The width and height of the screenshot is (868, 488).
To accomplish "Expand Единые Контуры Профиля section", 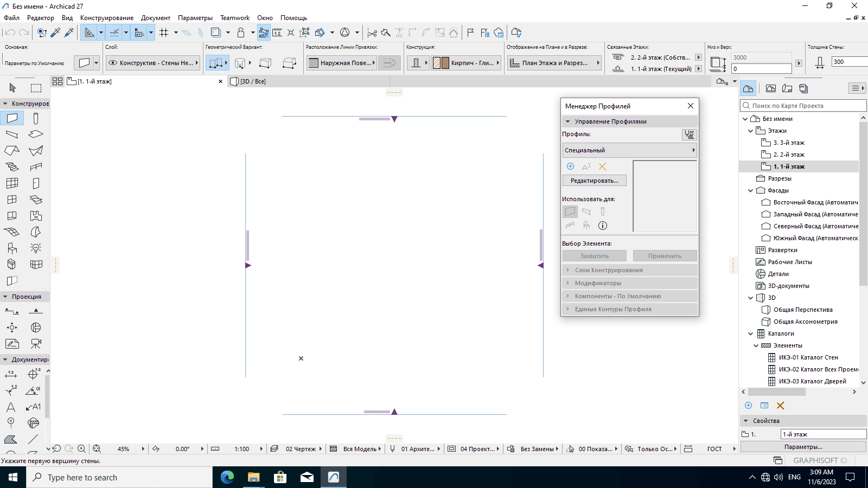I will coord(629,309).
